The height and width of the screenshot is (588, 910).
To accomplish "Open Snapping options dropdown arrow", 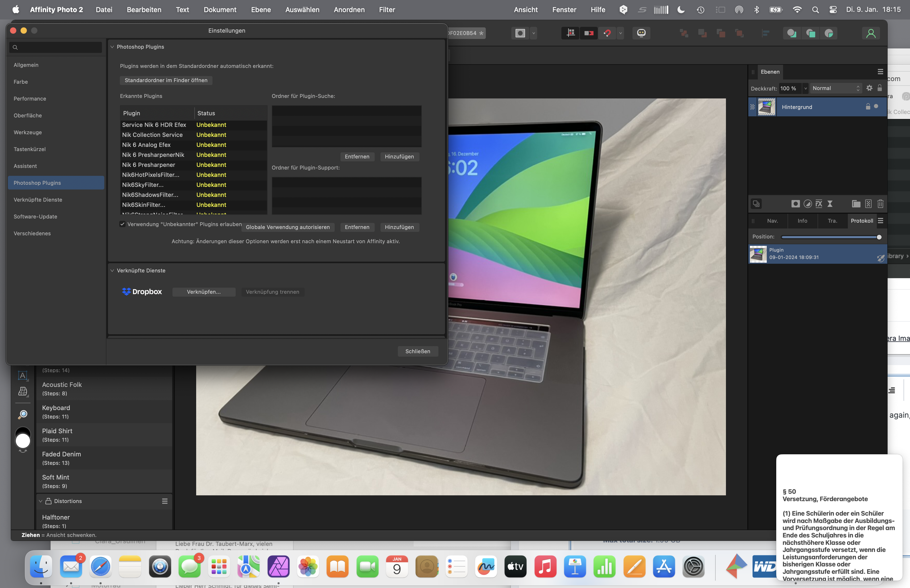I will 620,33.
